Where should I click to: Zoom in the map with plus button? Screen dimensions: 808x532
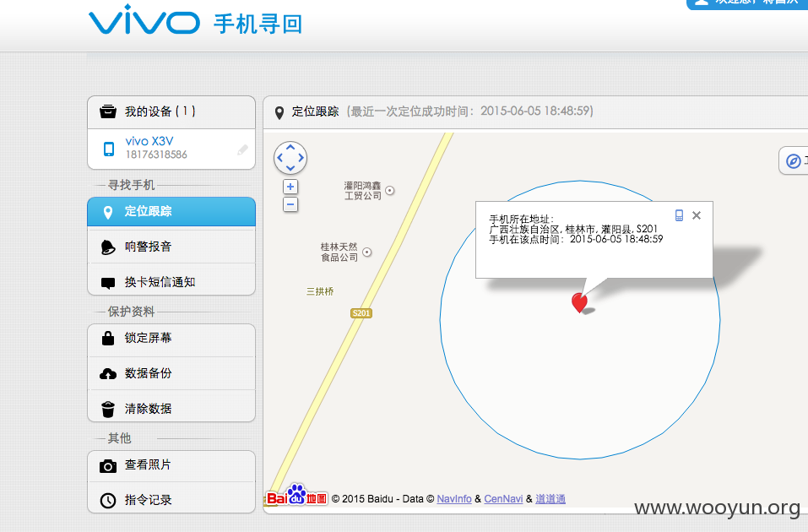point(290,187)
